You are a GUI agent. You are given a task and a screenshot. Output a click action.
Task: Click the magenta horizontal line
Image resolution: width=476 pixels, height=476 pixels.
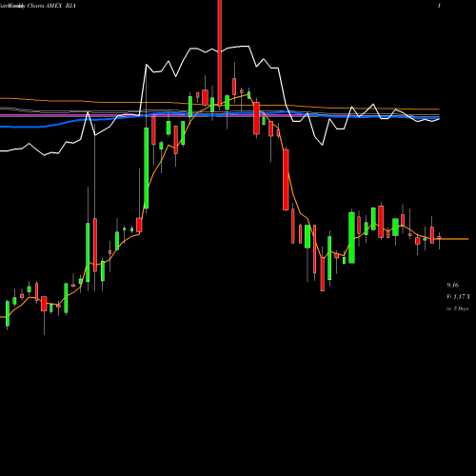[x=220, y=116]
